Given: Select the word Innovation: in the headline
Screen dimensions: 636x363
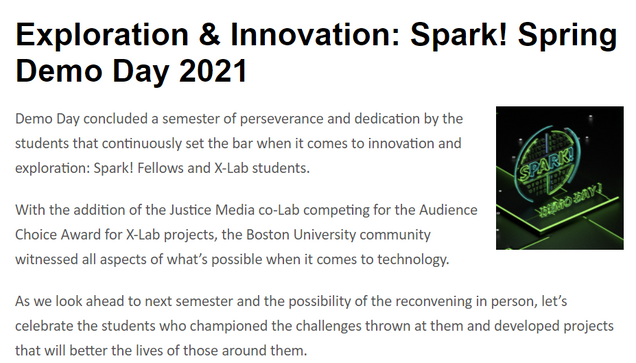Looking at the screenshot, I should point(316,35).
